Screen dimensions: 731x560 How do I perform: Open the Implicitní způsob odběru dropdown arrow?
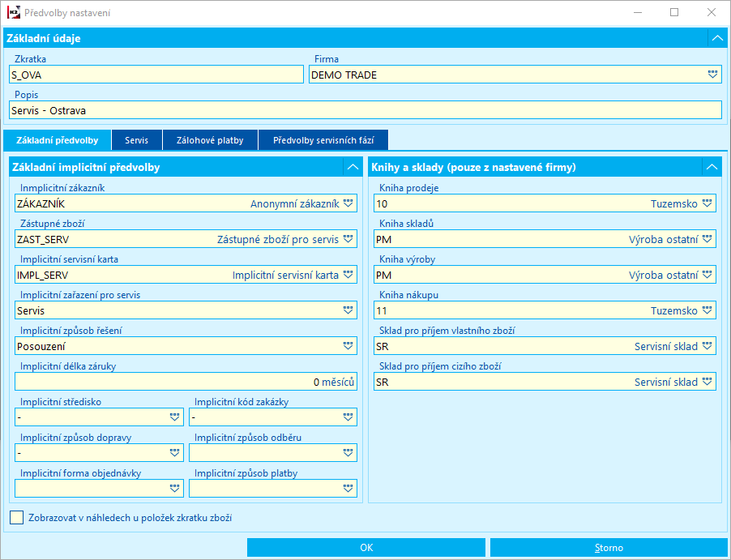348,453
